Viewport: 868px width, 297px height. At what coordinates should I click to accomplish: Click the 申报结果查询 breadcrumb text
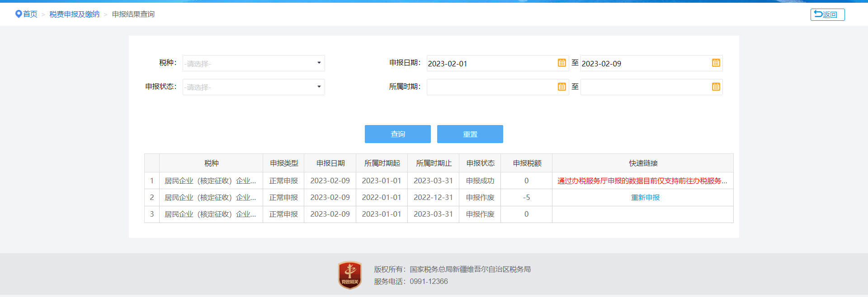click(x=133, y=14)
